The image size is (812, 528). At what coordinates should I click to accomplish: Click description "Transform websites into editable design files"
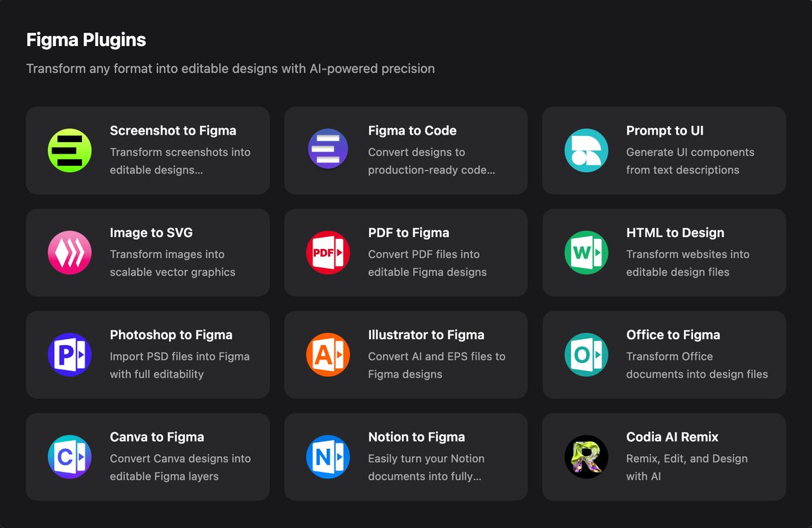pos(688,263)
